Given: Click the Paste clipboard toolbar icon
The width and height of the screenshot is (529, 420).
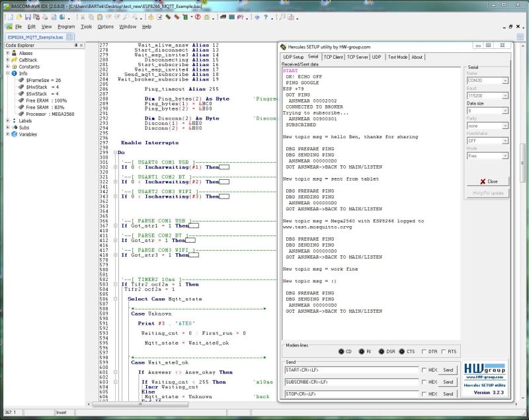Looking at the screenshot, I should click(x=100, y=17).
